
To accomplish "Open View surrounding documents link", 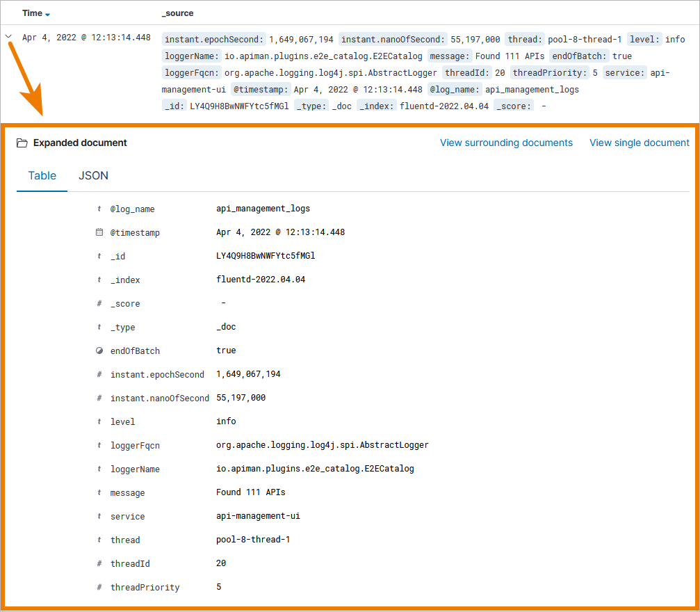I will (506, 143).
